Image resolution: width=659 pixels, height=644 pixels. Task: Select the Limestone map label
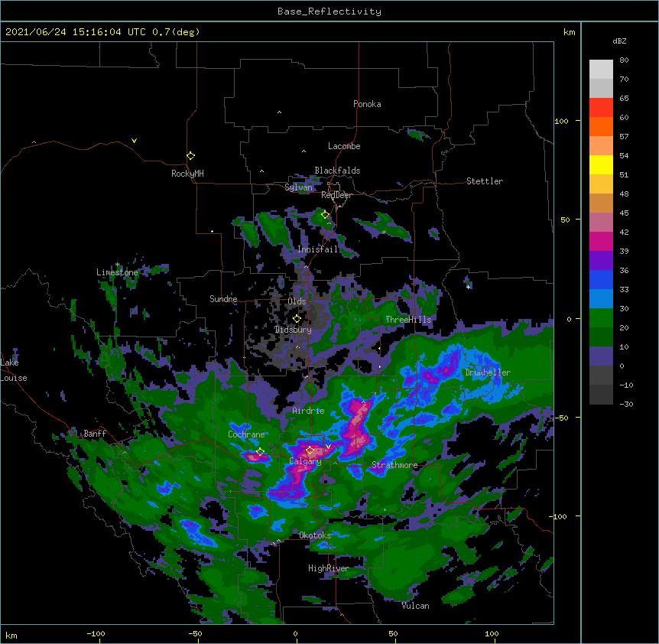117,272
